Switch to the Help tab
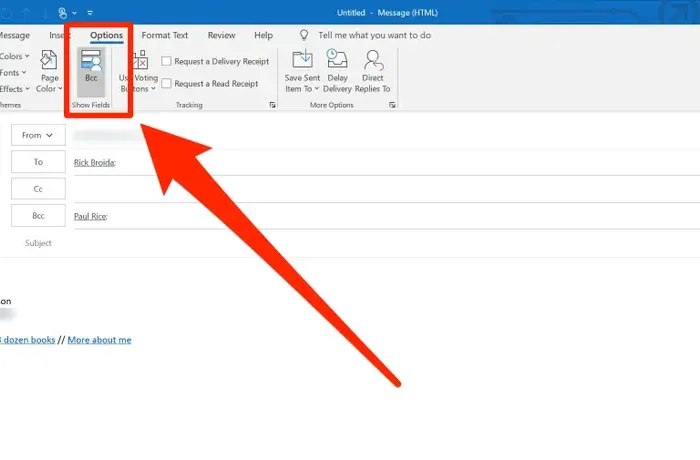The image size is (700, 460). pos(263,35)
